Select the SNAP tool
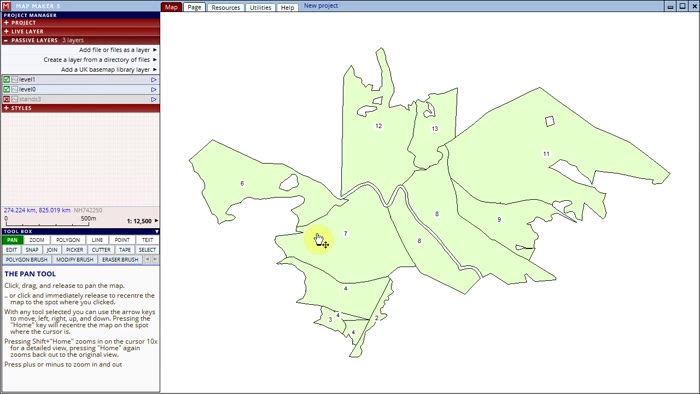This screenshot has height=394, width=700. pyautogui.click(x=32, y=250)
